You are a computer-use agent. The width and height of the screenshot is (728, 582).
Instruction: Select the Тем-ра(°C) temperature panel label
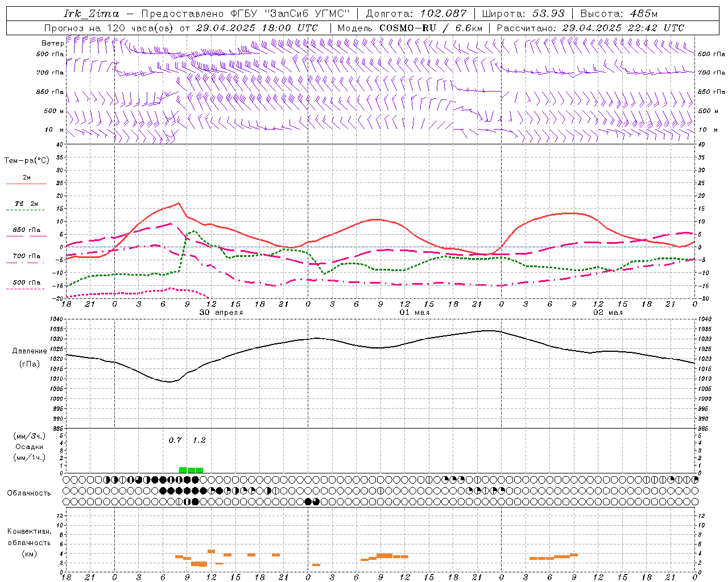tap(27, 160)
